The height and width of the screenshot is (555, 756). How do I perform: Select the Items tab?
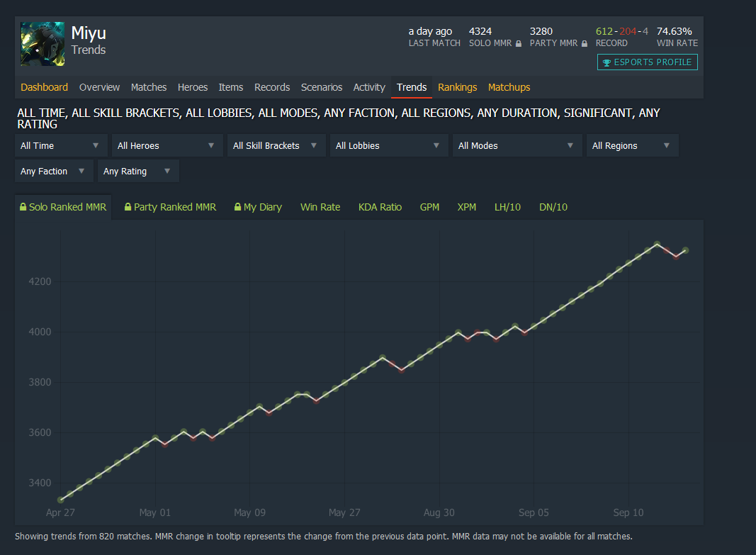(230, 87)
